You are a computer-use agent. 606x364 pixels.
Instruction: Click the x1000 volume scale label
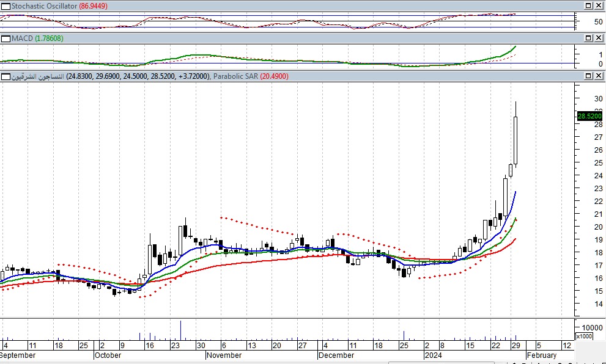[x=583, y=337]
